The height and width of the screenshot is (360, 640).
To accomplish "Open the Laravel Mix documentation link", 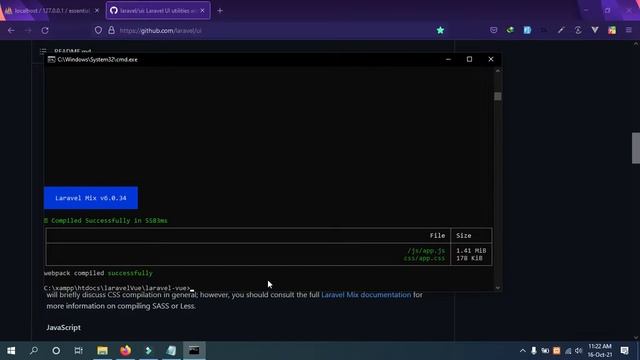I will [x=366, y=295].
